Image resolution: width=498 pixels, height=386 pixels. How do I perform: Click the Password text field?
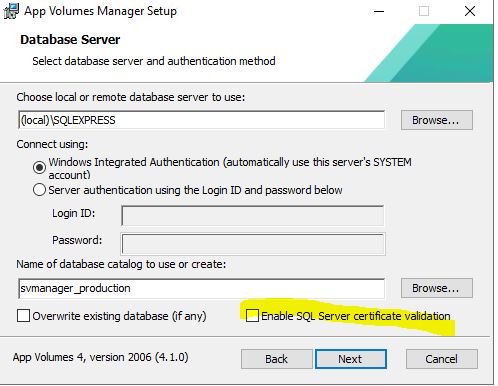[253, 244]
